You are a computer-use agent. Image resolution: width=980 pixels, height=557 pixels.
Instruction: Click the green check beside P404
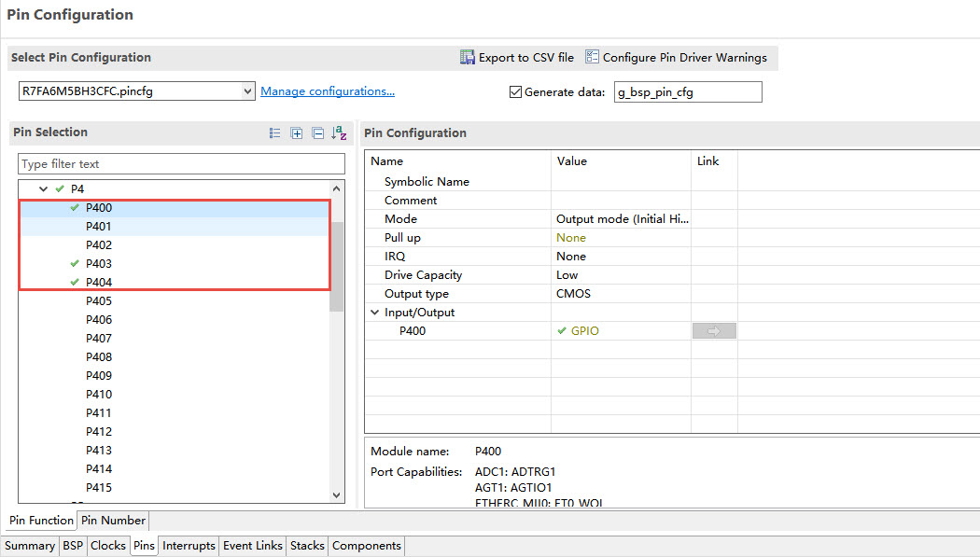point(75,283)
